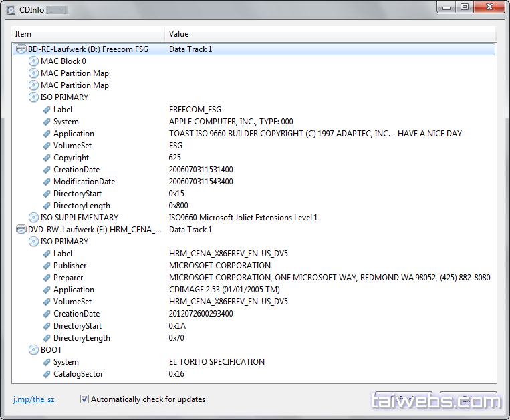Select the ISO SUPPLEMENTARY tree node
The width and height of the screenshot is (510, 420).
pyautogui.click(x=79, y=218)
